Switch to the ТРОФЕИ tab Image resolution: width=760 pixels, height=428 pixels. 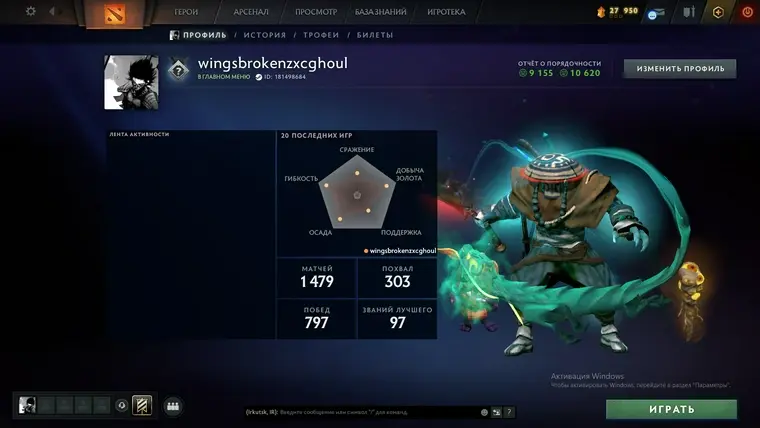tap(321, 35)
